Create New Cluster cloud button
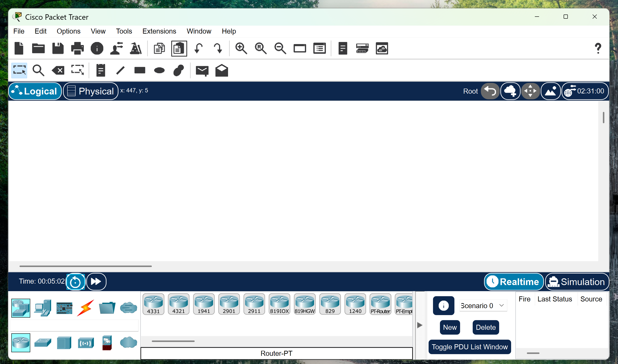 [x=510, y=91]
